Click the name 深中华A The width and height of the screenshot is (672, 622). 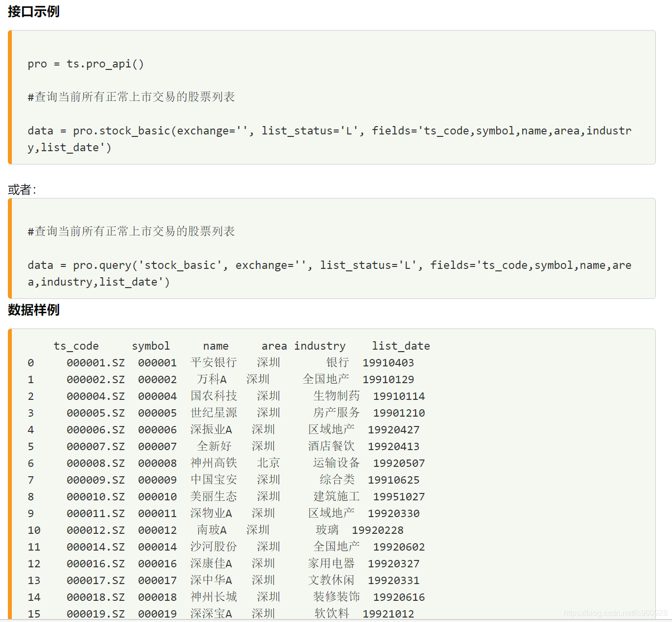coord(211,581)
